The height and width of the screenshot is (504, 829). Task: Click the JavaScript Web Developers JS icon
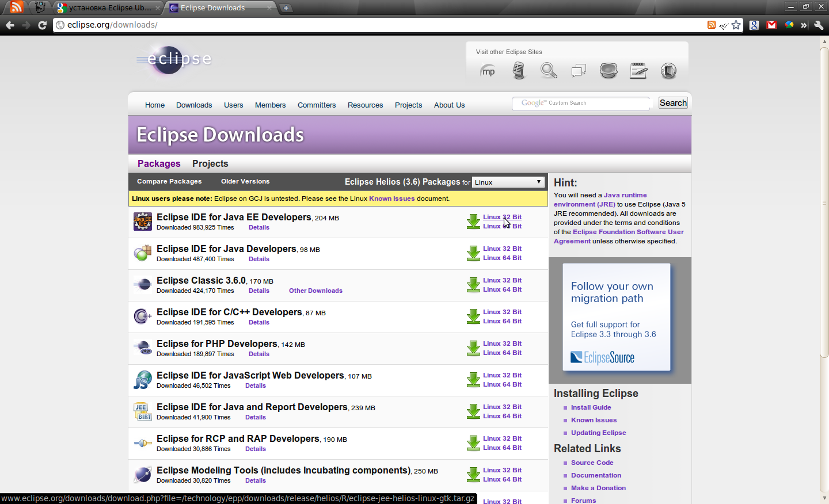(143, 380)
